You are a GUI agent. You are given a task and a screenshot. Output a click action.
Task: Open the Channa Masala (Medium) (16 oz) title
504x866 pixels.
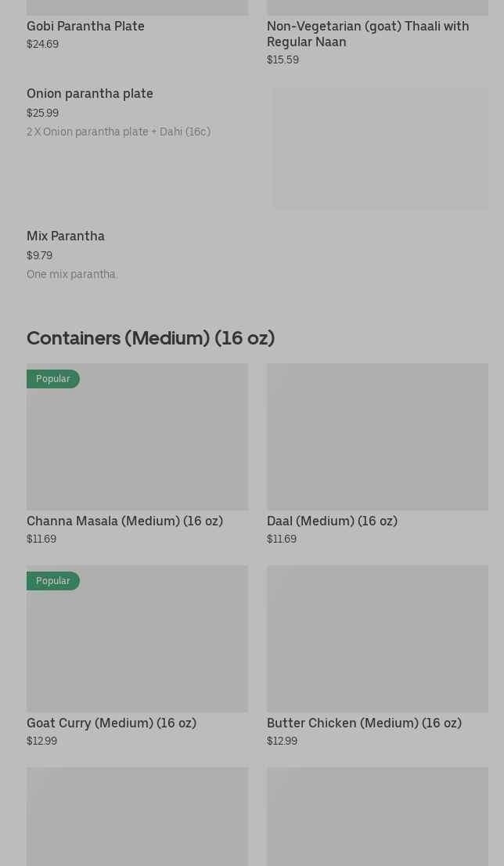pos(124,521)
